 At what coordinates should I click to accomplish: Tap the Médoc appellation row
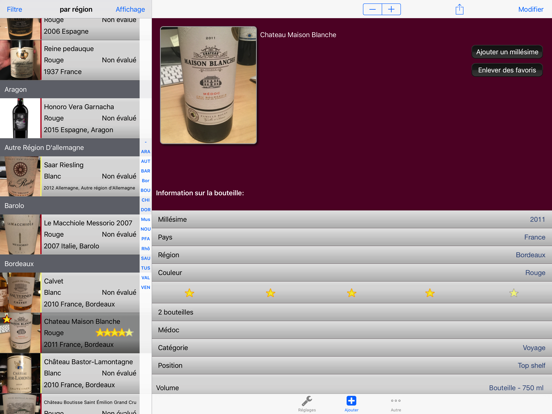tap(352, 330)
